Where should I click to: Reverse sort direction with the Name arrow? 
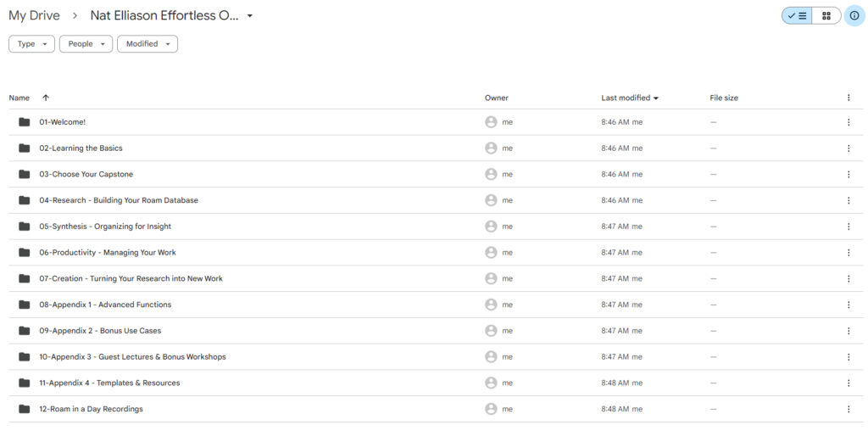46,98
